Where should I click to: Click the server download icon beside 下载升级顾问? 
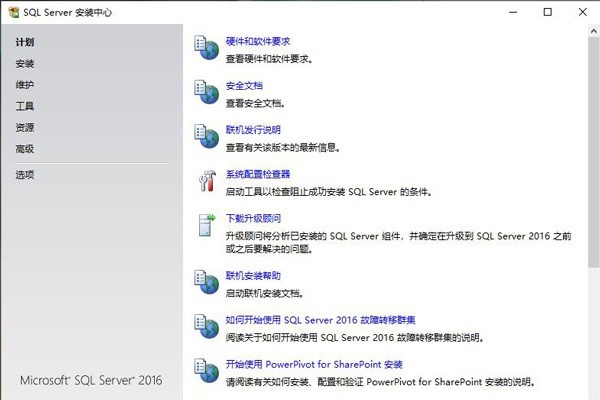(207, 225)
